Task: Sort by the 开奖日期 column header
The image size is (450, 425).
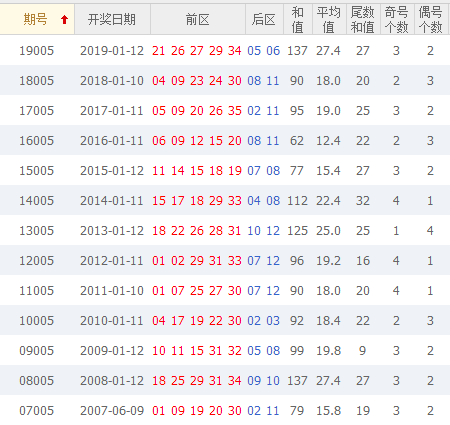Action: coord(112,19)
